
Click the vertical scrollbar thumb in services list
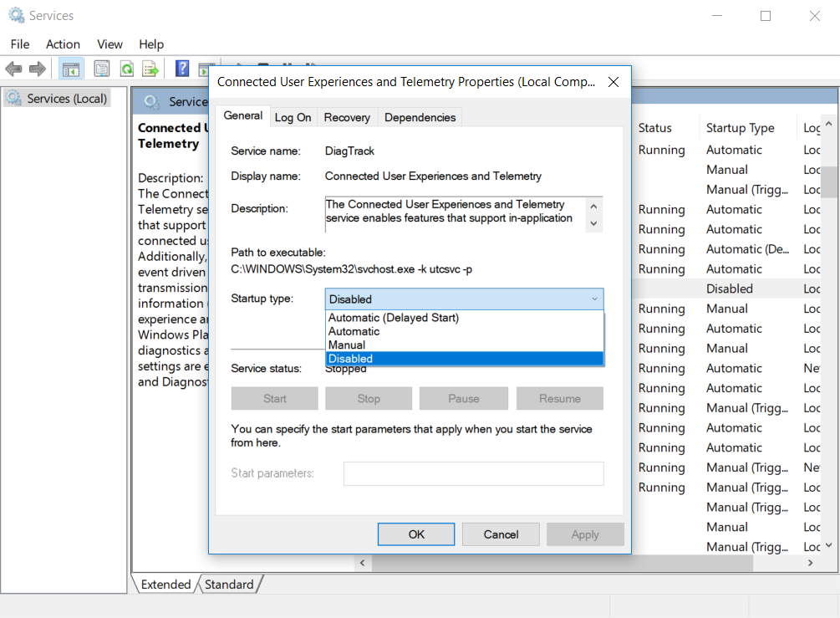829,181
